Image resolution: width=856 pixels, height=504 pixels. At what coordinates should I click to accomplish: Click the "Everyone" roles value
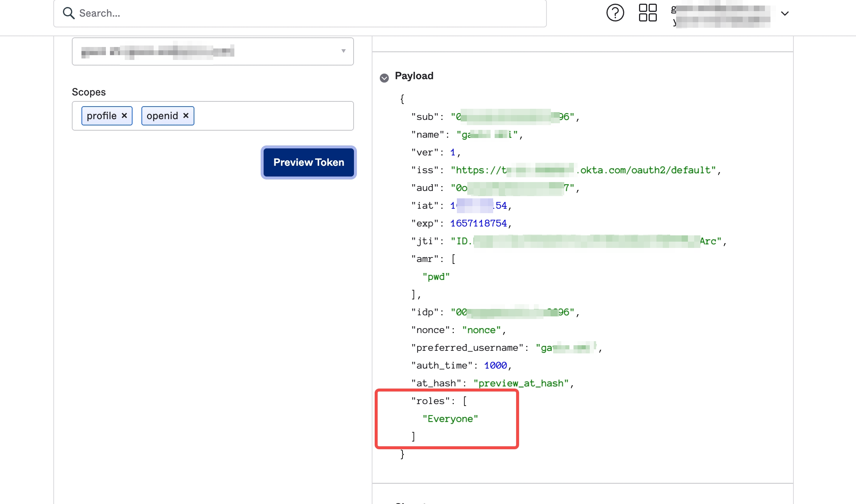450,419
